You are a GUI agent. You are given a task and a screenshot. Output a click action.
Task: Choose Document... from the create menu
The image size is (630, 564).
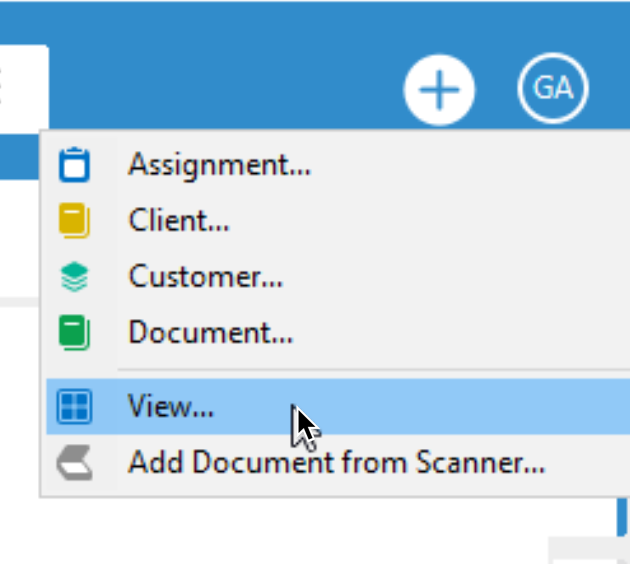(x=211, y=333)
